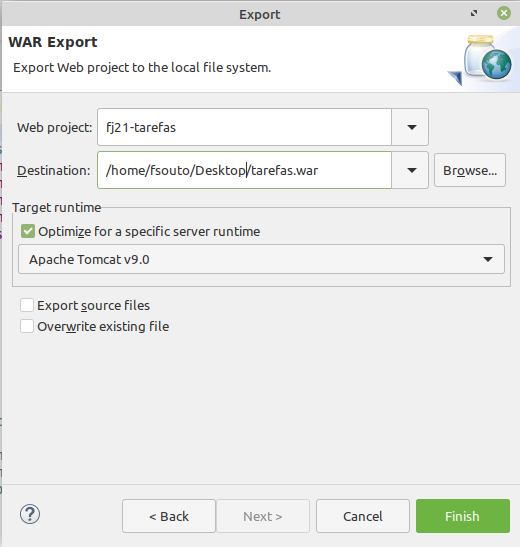Image resolution: width=520 pixels, height=547 pixels.
Task: Enable Export source files checkbox
Action: [27, 305]
